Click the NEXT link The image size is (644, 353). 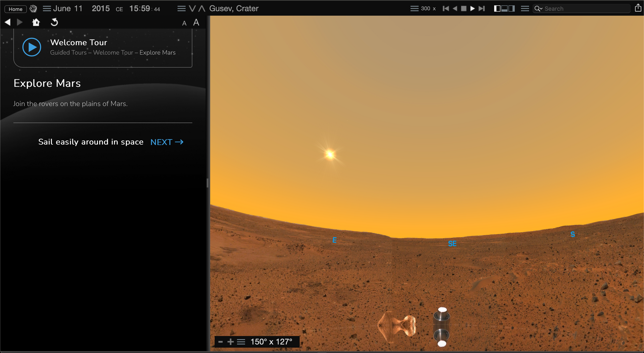[167, 142]
